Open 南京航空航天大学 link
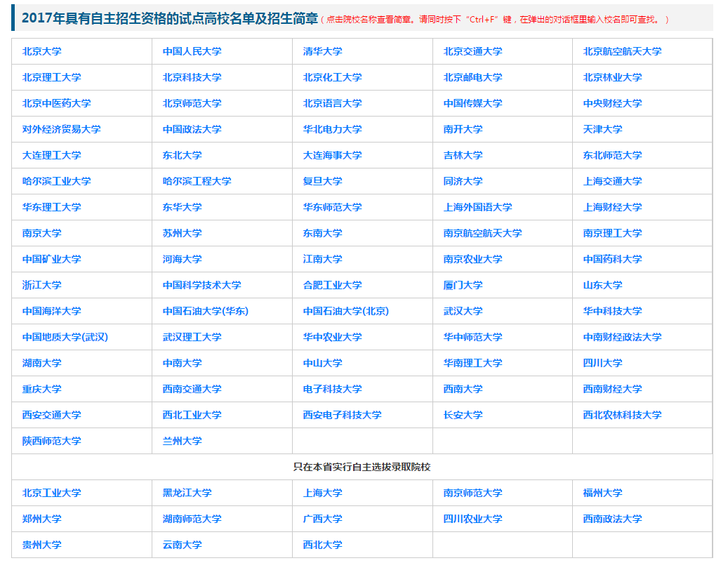 [x=482, y=234]
